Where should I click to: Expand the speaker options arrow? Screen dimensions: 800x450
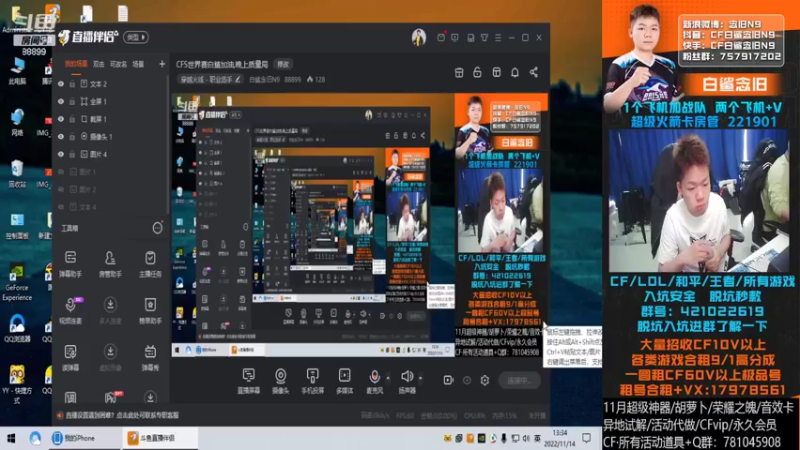click(x=420, y=378)
